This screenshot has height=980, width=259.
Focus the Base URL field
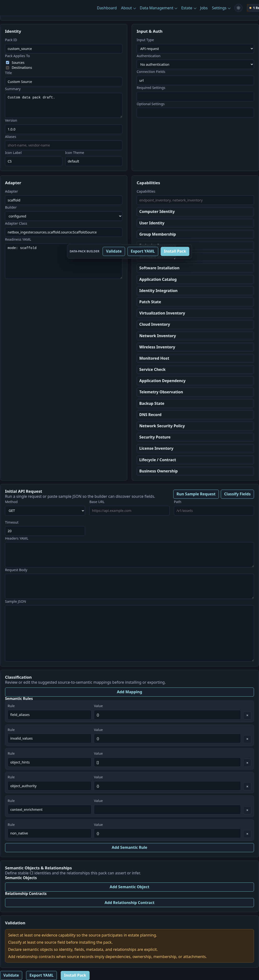[129, 510]
